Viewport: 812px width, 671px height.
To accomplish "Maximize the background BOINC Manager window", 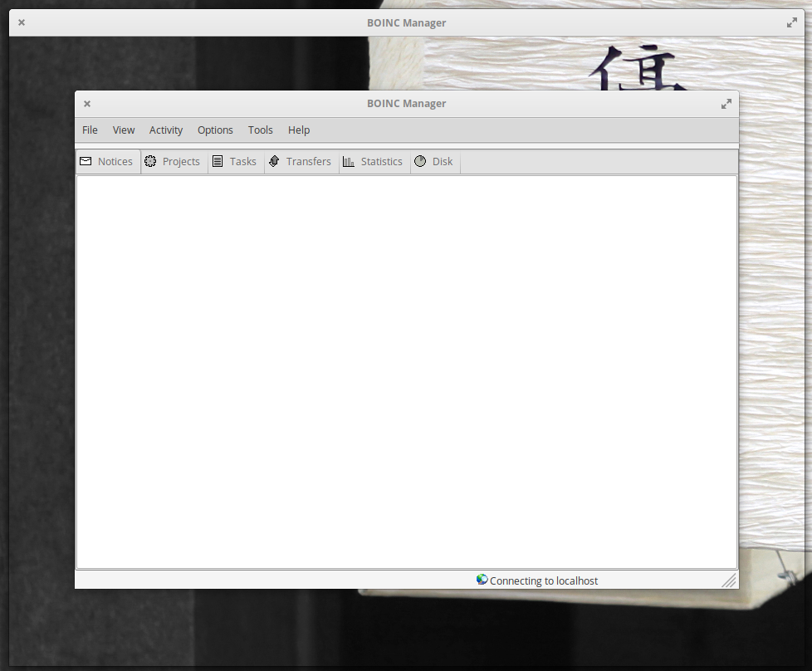I will point(792,22).
